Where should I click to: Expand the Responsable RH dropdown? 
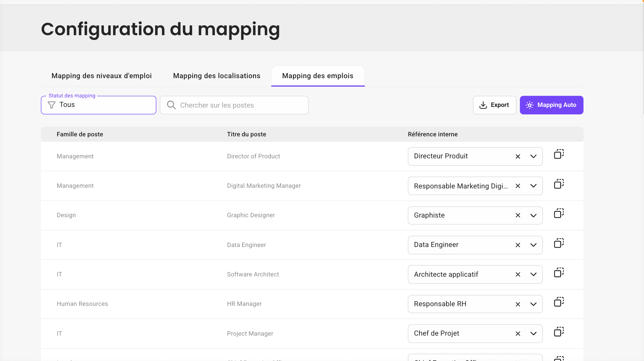click(533, 304)
